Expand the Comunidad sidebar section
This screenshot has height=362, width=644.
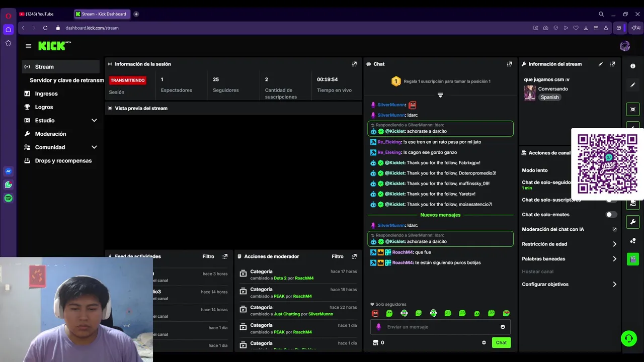pos(94,147)
